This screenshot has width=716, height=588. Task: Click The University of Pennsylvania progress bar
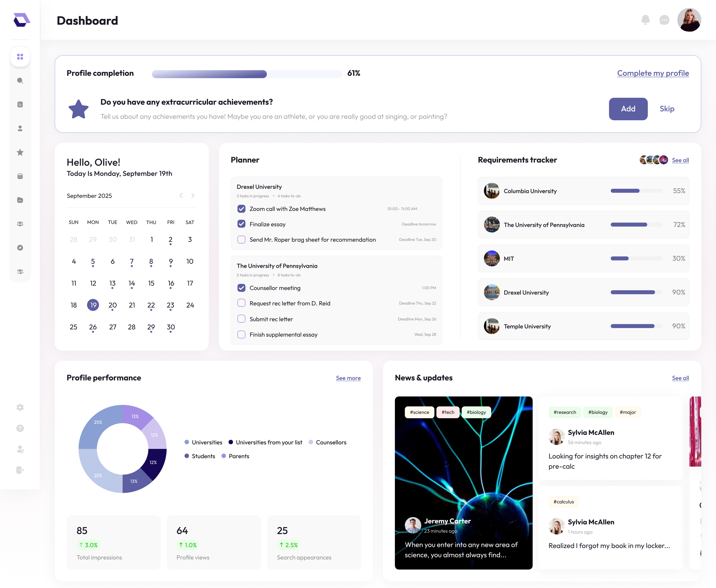tap(636, 225)
